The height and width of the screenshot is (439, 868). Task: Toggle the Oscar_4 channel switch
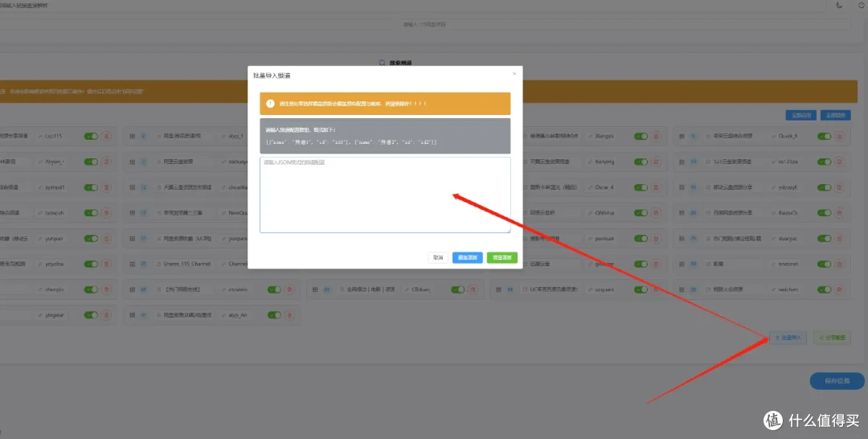(x=641, y=187)
